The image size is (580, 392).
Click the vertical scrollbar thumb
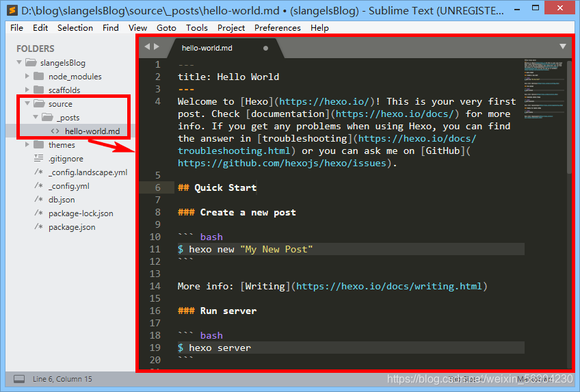(569, 116)
